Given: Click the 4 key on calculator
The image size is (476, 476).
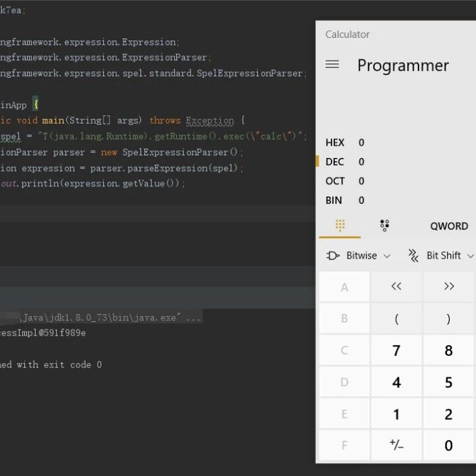Looking at the screenshot, I should click(x=396, y=382).
